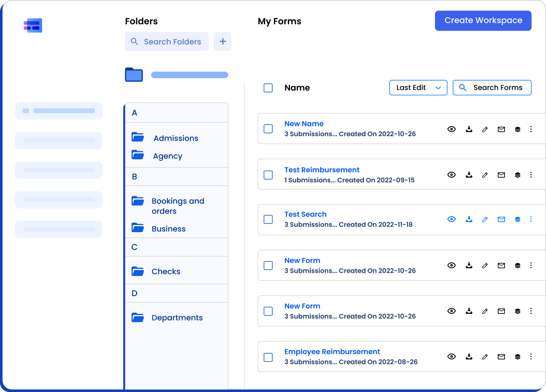
Task: Click the Name column header
Action: pos(297,88)
